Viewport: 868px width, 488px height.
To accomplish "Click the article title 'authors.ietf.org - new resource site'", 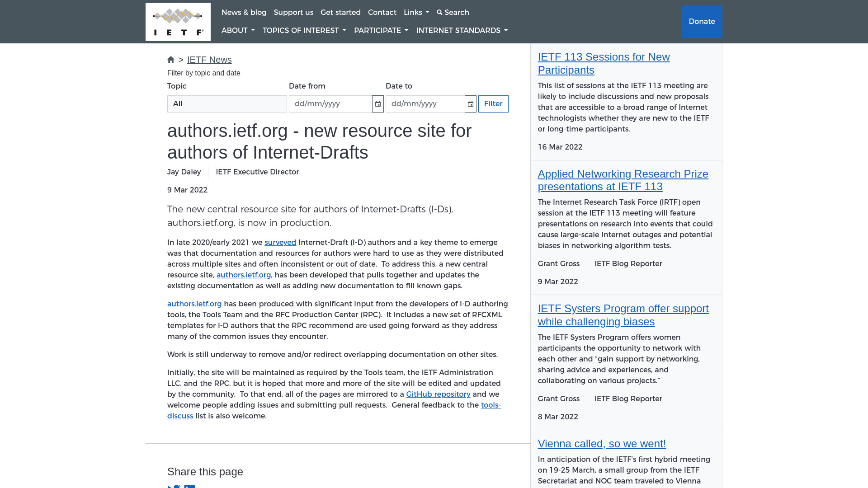I will coord(319,141).
